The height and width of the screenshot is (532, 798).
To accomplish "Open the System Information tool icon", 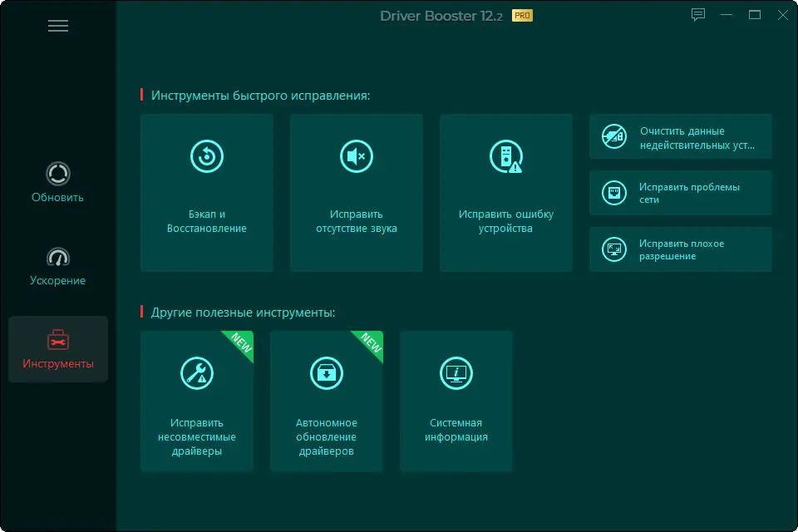I will pos(456,372).
